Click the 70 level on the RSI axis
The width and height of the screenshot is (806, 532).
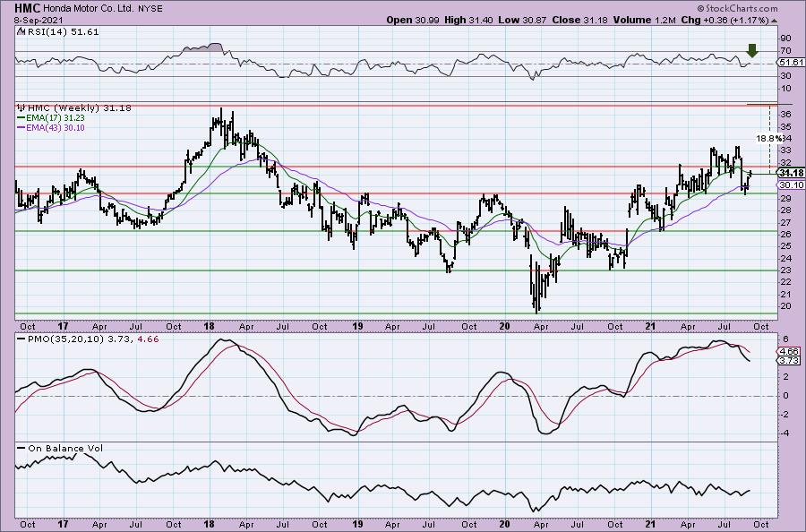pyautogui.click(x=785, y=51)
